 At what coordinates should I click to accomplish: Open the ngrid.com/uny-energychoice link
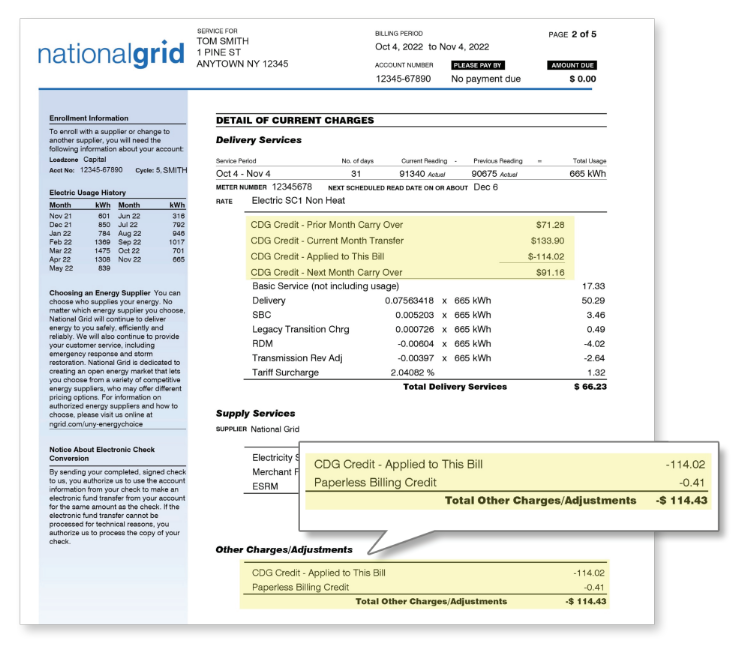coord(96,424)
